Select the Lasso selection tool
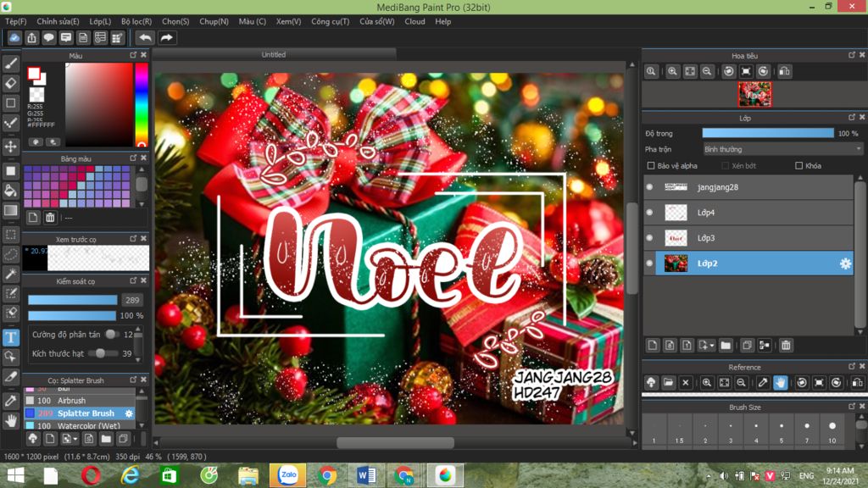Screen dimensions: 868x488 (x=10, y=254)
